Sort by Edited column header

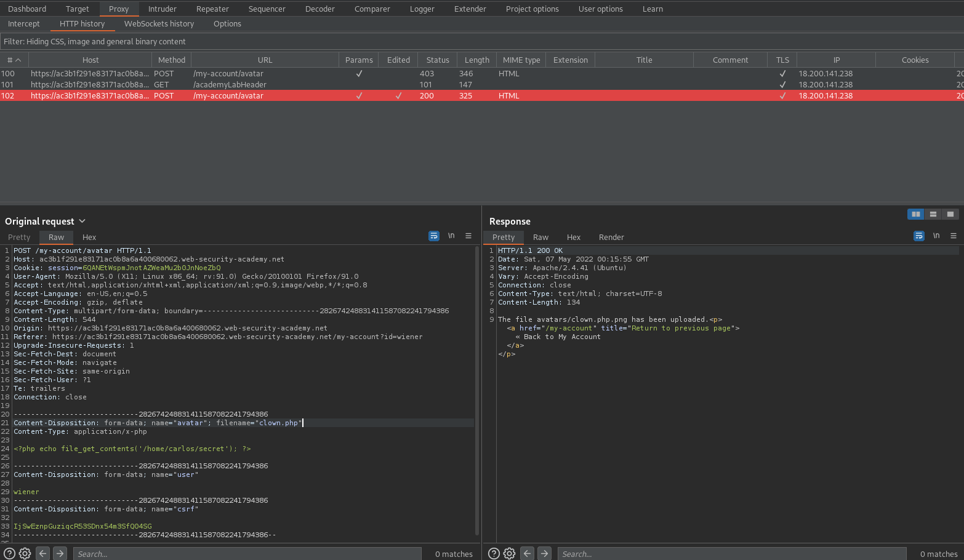[x=398, y=60]
